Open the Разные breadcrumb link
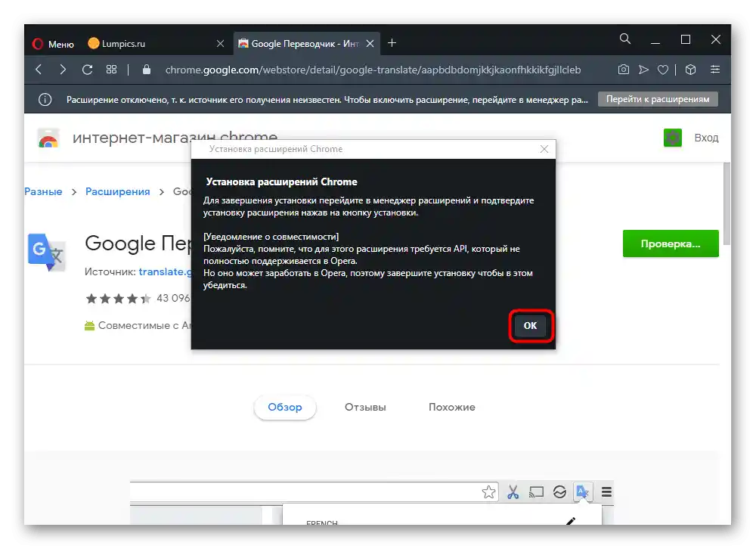 click(43, 191)
